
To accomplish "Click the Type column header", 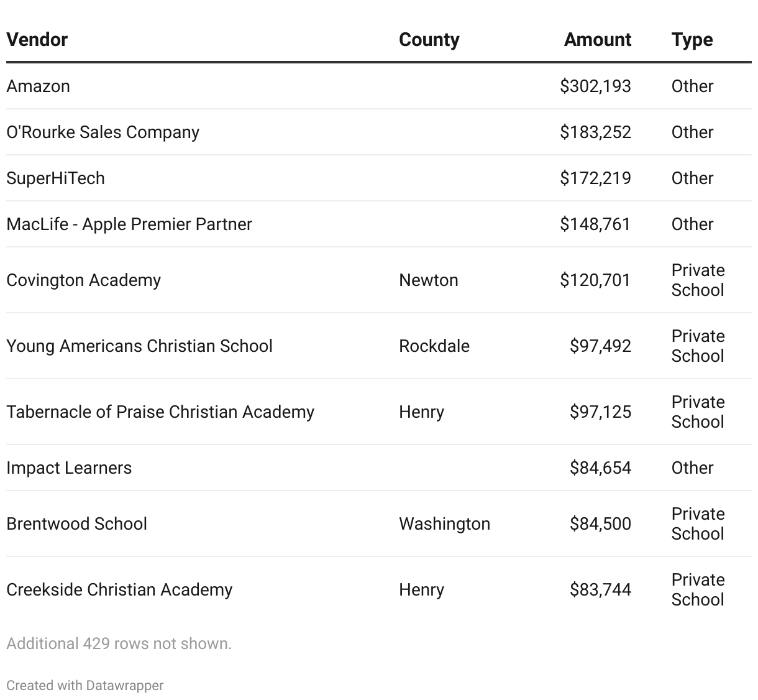I will (x=692, y=40).
